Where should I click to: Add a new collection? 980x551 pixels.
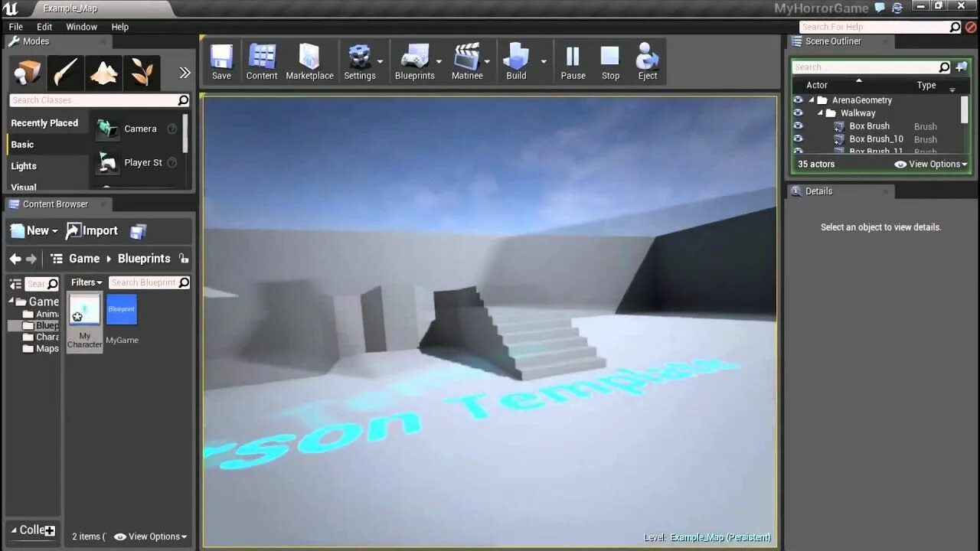[x=50, y=530]
